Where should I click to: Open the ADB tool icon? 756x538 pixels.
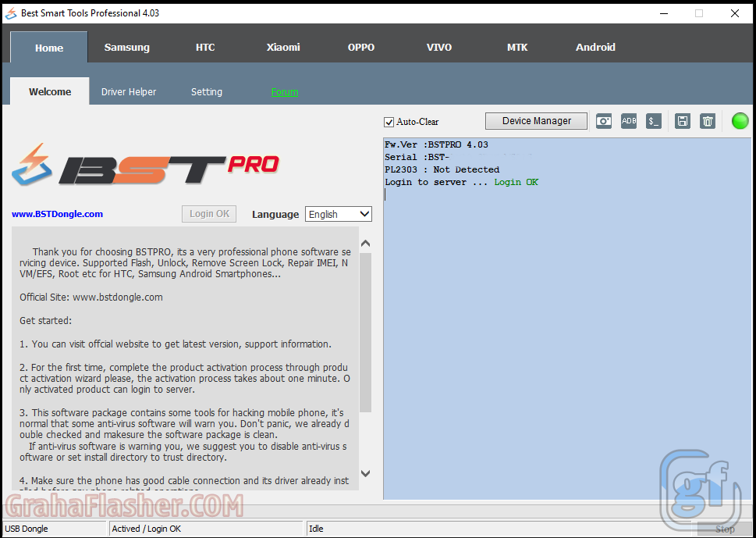(x=629, y=121)
